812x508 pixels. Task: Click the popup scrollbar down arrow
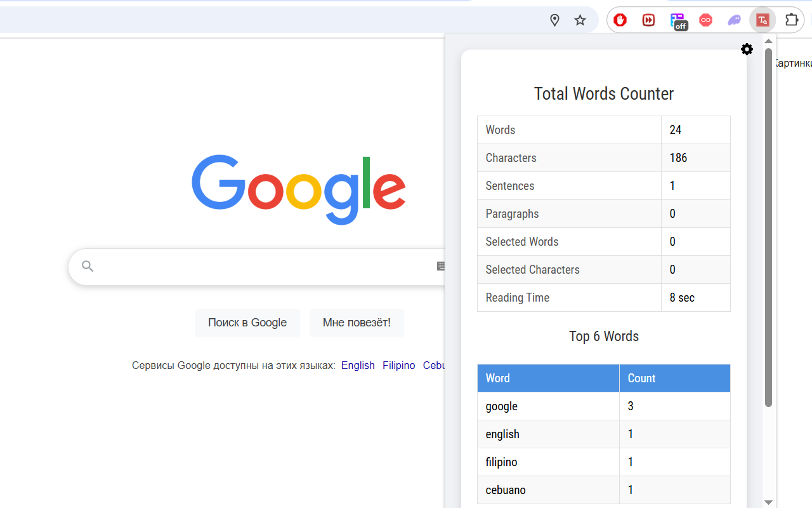768,502
